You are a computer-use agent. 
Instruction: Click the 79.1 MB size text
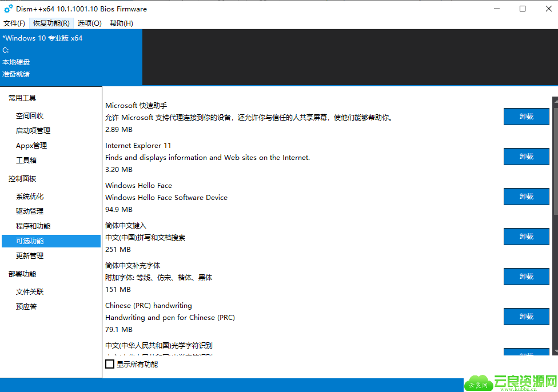pyautogui.click(x=119, y=329)
